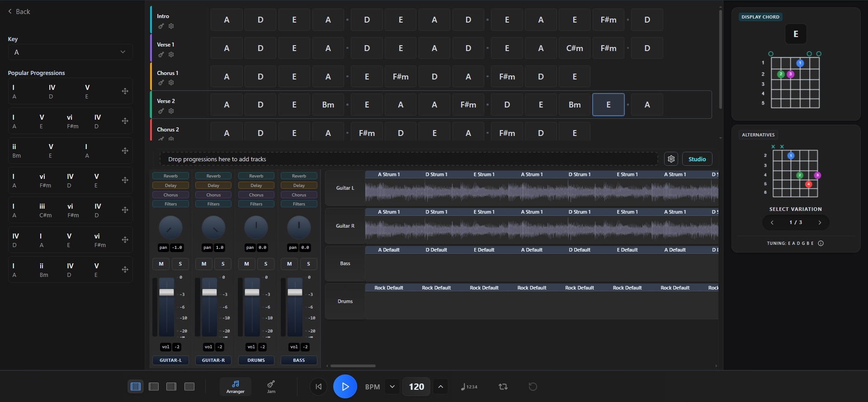This screenshot has height=402, width=868.
Task: Click the GUITAR-L volume fader
Action: [x=166, y=292]
